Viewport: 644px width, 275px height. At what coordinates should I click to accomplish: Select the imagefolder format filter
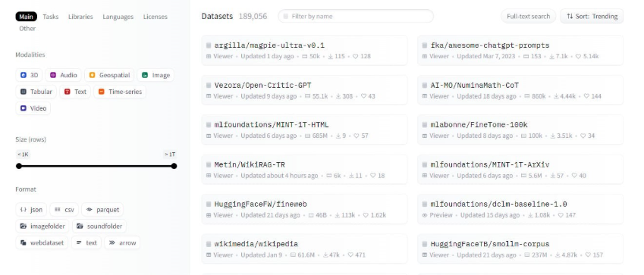coord(42,227)
